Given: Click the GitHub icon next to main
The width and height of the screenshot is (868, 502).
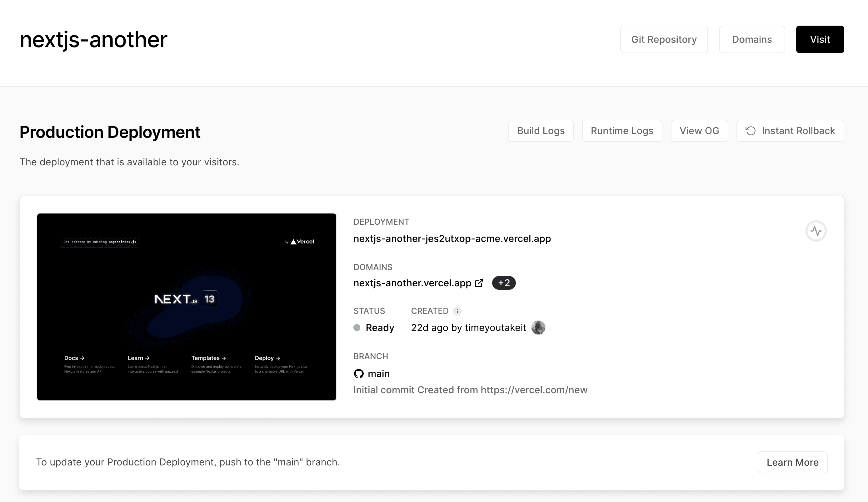Looking at the screenshot, I should [359, 374].
